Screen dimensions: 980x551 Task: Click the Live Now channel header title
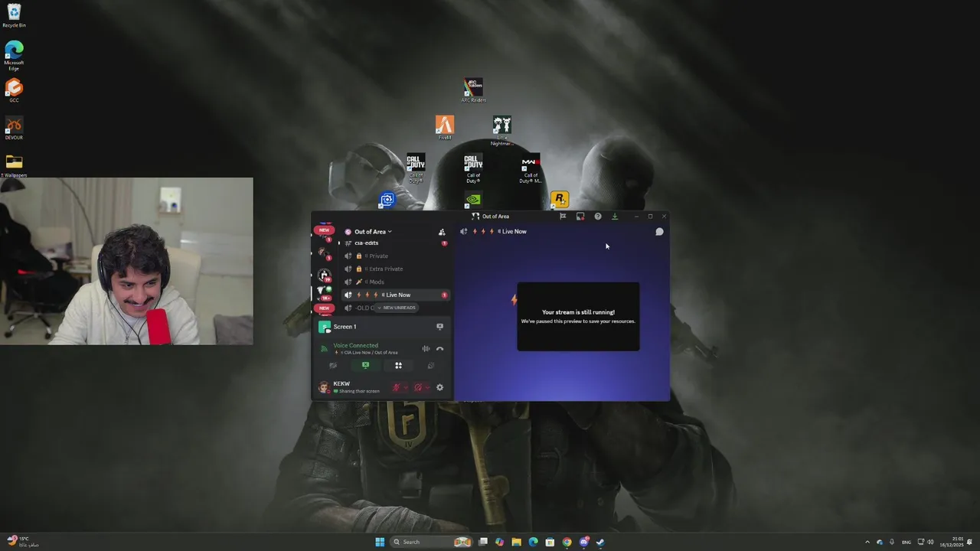point(514,232)
